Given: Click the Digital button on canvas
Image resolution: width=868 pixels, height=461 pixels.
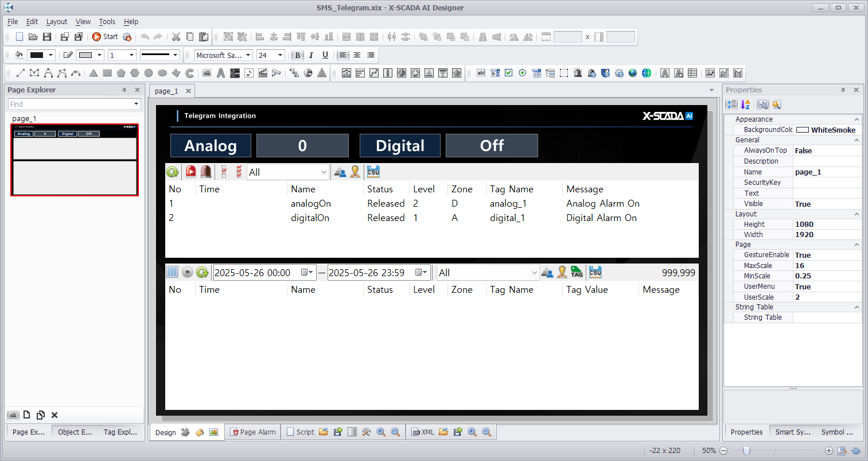Looking at the screenshot, I should 400,146.
